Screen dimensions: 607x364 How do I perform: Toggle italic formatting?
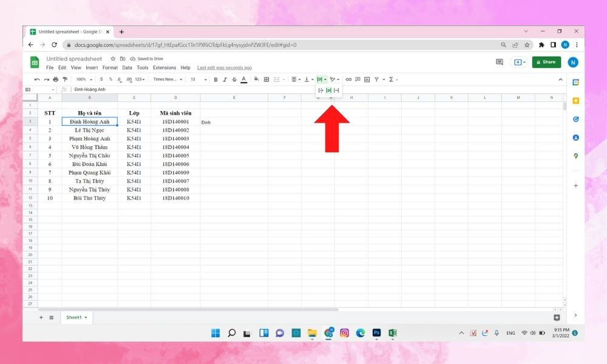click(225, 79)
